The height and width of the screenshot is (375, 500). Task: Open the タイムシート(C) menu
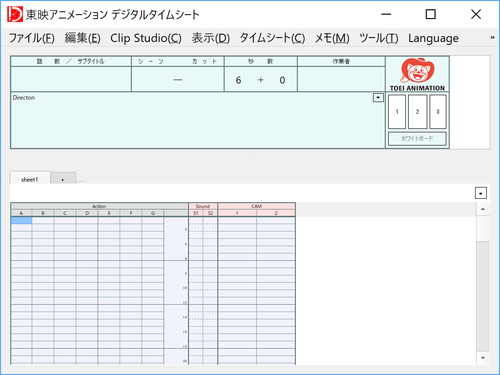point(272,38)
